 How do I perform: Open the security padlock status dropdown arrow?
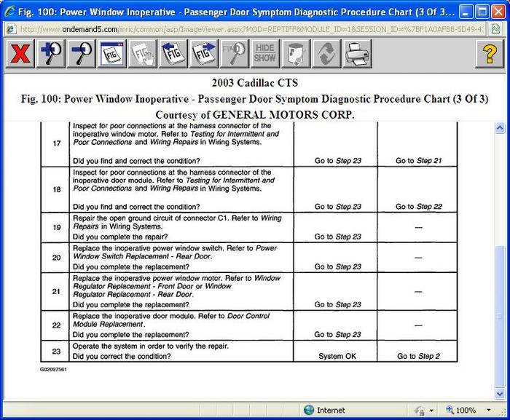tap(431, 411)
